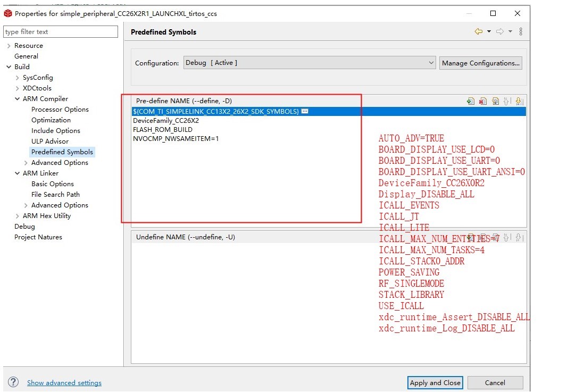Expand the Resource tree node
This screenshot has height=392, width=576.
9,46
